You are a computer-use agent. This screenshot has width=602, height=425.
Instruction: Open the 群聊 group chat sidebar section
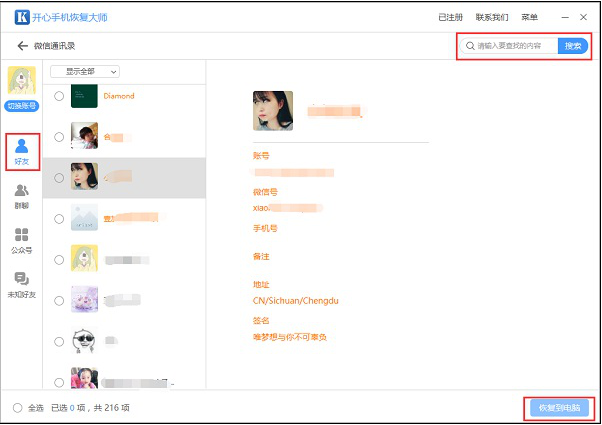22,197
